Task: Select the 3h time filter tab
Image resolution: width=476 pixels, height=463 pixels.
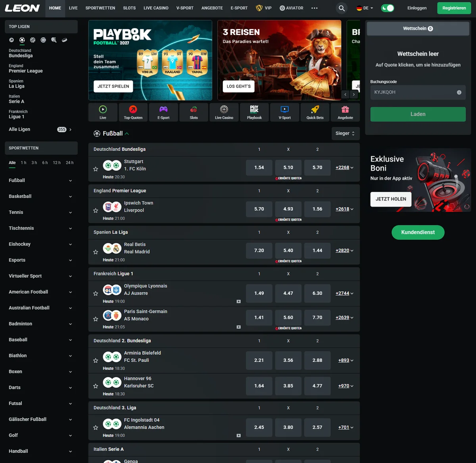Action: [x=34, y=163]
